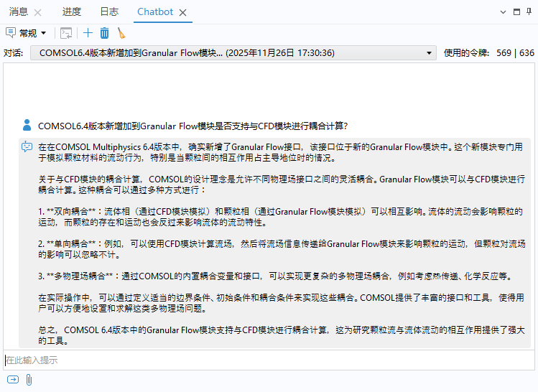Click the console window toolbar icon
Screen dimensions: 538x392
66,33
